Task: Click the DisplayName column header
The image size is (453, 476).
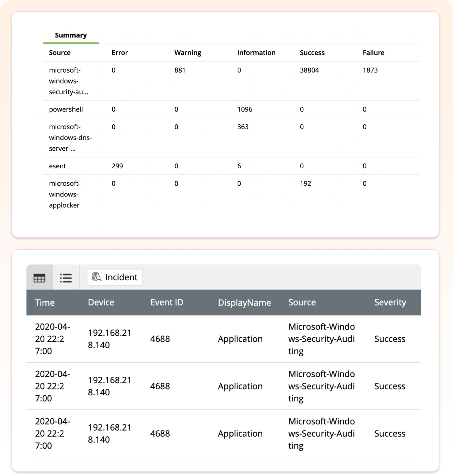Action: (x=244, y=302)
